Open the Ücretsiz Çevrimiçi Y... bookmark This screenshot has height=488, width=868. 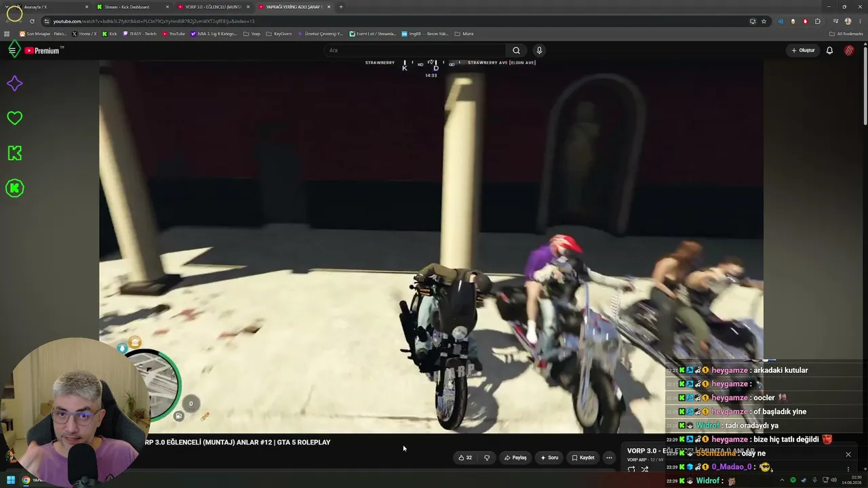[321, 34]
